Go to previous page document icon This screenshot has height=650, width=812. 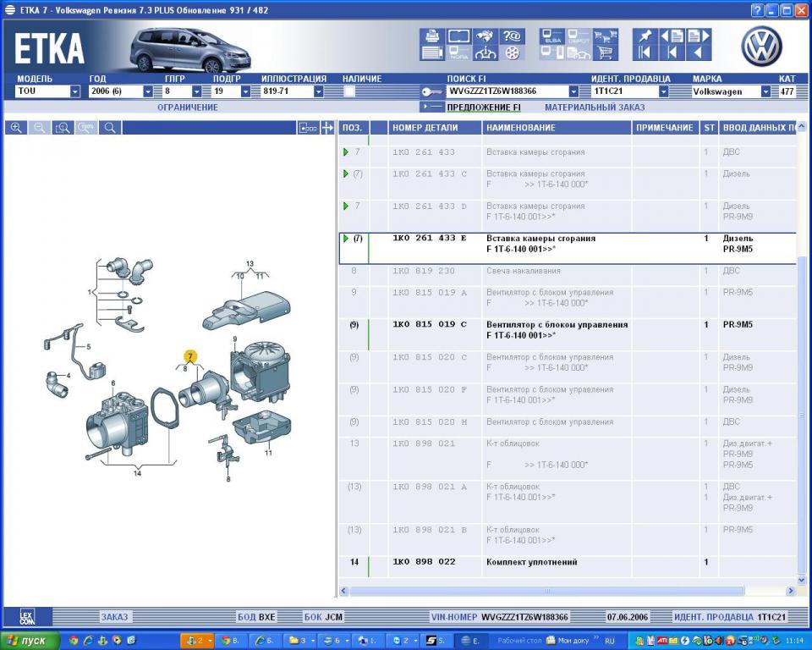point(672,36)
